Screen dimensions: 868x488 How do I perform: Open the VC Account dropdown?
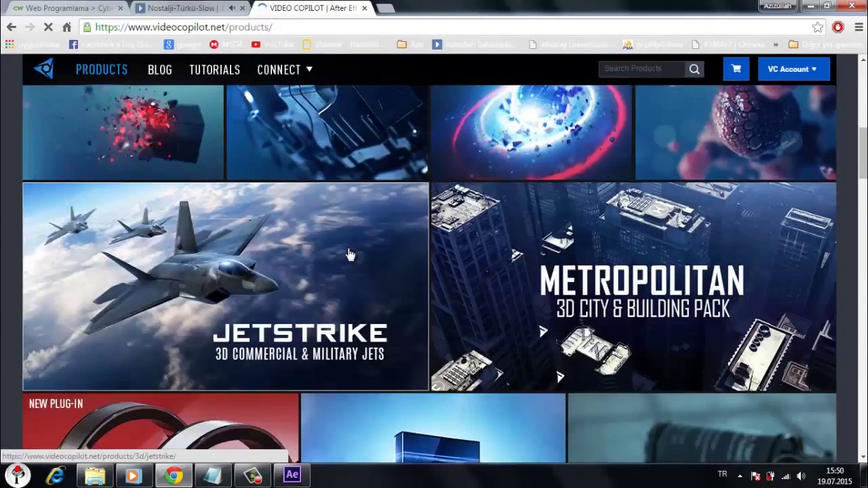click(x=793, y=68)
